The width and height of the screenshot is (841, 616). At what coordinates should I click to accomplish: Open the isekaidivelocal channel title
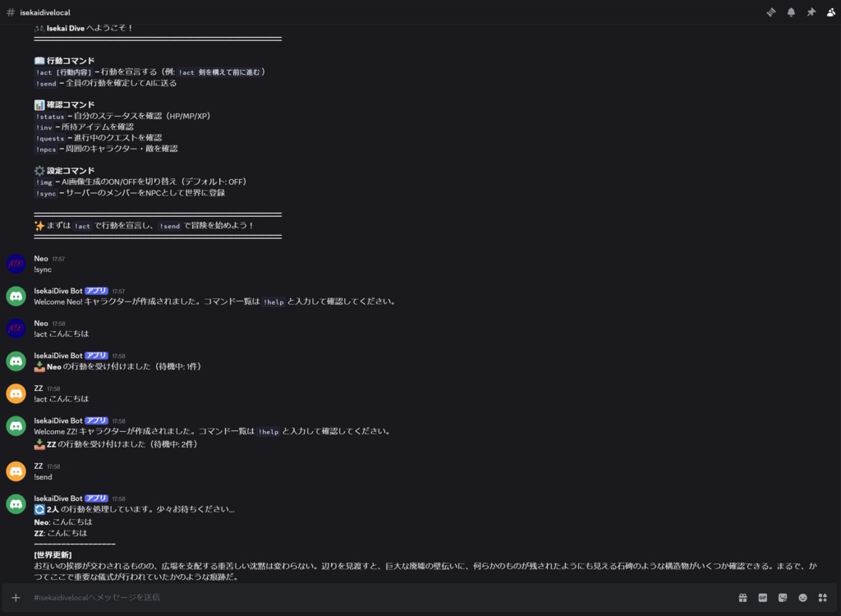click(45, 12)
